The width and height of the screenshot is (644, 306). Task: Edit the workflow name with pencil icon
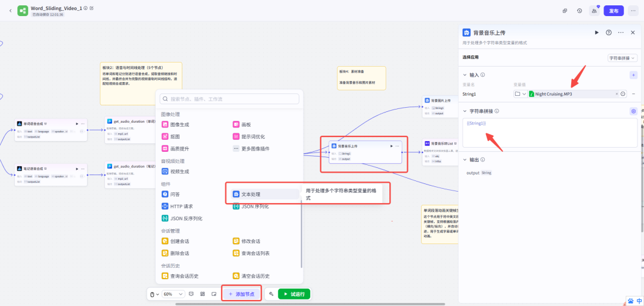coord(92,8)
